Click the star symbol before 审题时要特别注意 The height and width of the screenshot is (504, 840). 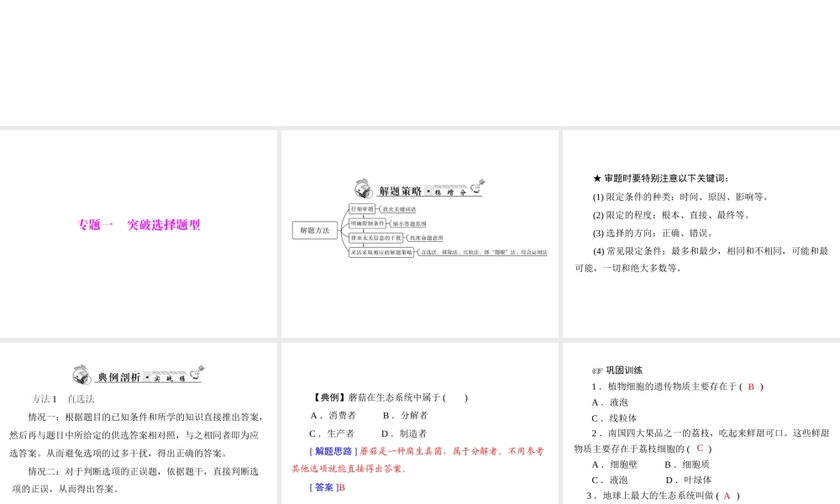tap(596, 178)
